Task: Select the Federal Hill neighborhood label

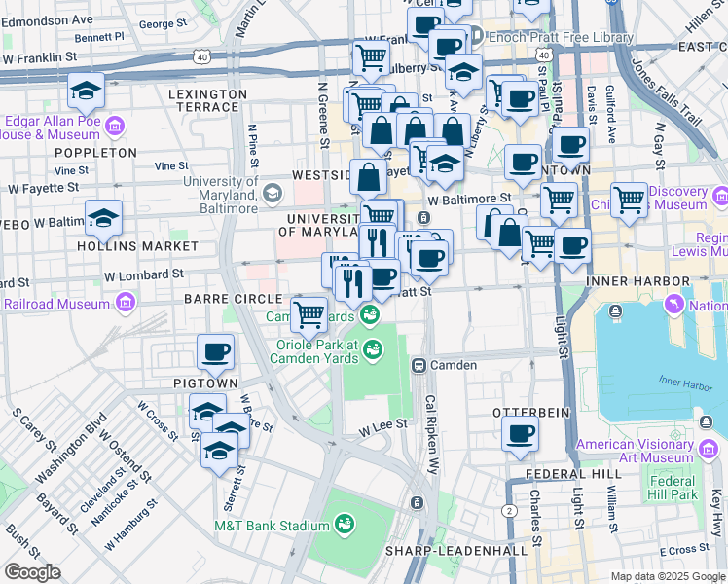Action: tap(574, 474)
